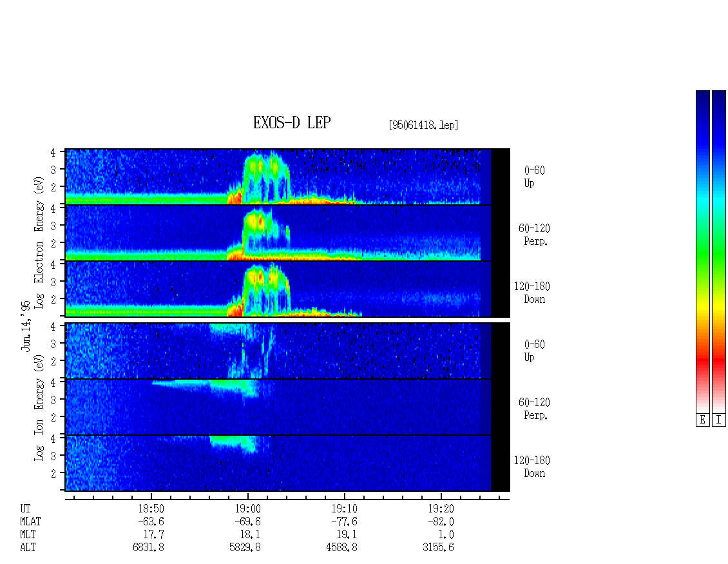Click the Log Electron Energy (eV) axis label
The height and width of the screenshot is (564, 728).
coord(39,242)
